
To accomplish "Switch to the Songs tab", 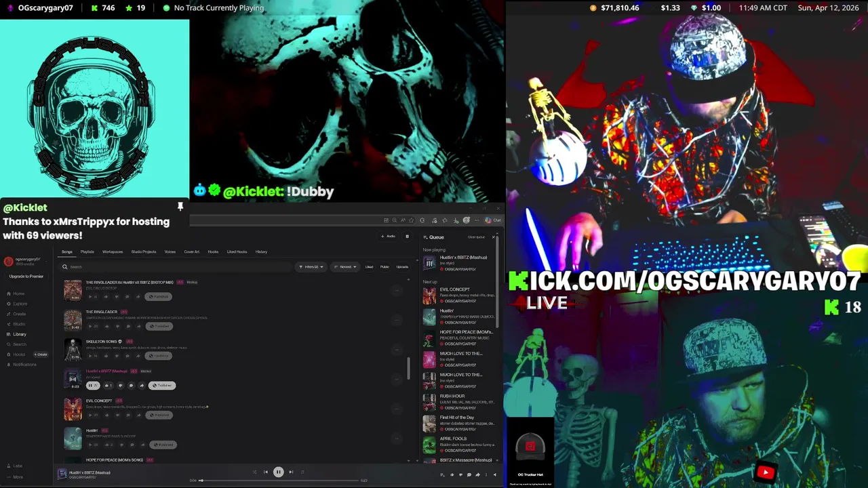I will tap(67, 251).
